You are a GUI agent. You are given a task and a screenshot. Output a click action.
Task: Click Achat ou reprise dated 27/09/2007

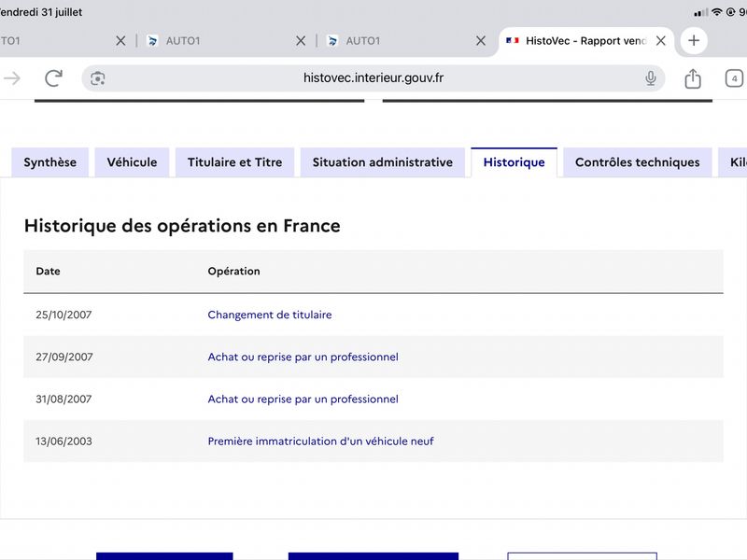[303, 357]
